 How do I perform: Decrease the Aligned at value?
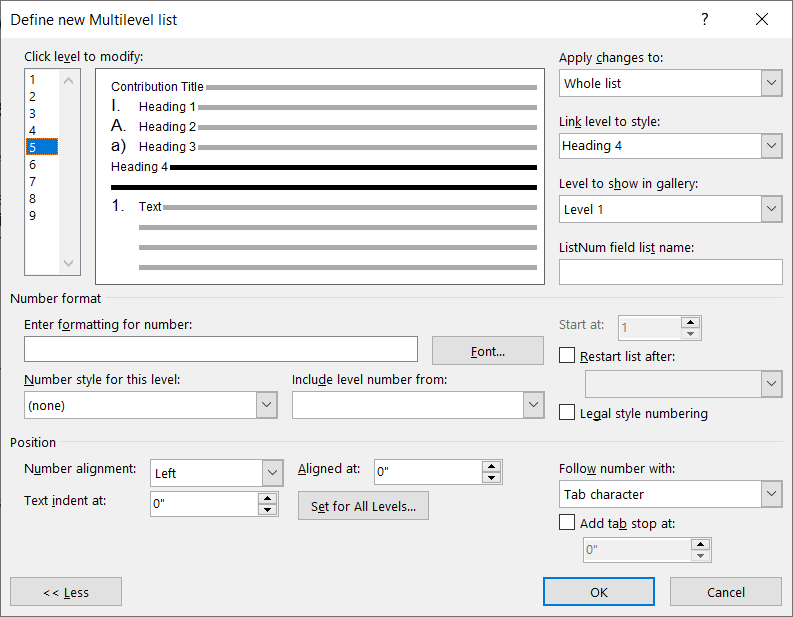pyautogui.click(x=492, y=478)
